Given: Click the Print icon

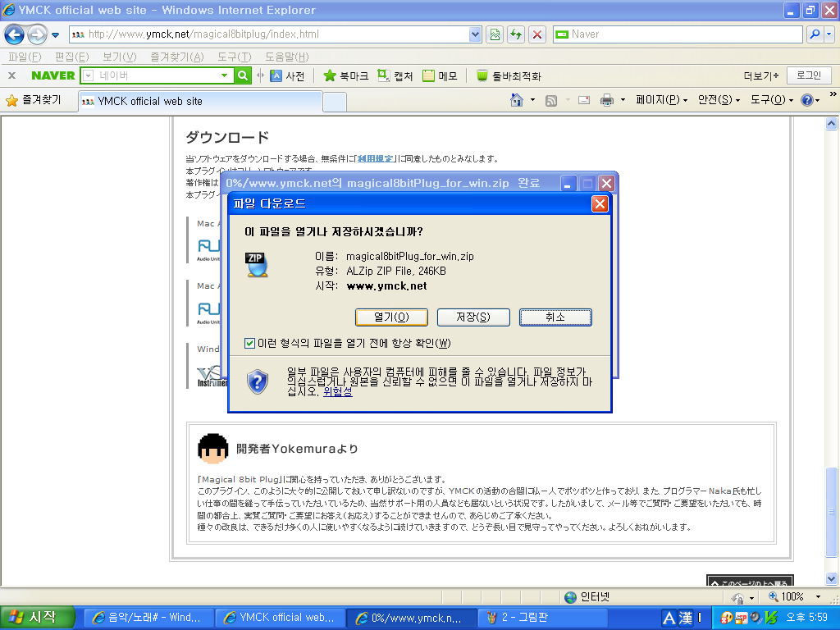Looking at the screenshot, I should pos(607,100).
